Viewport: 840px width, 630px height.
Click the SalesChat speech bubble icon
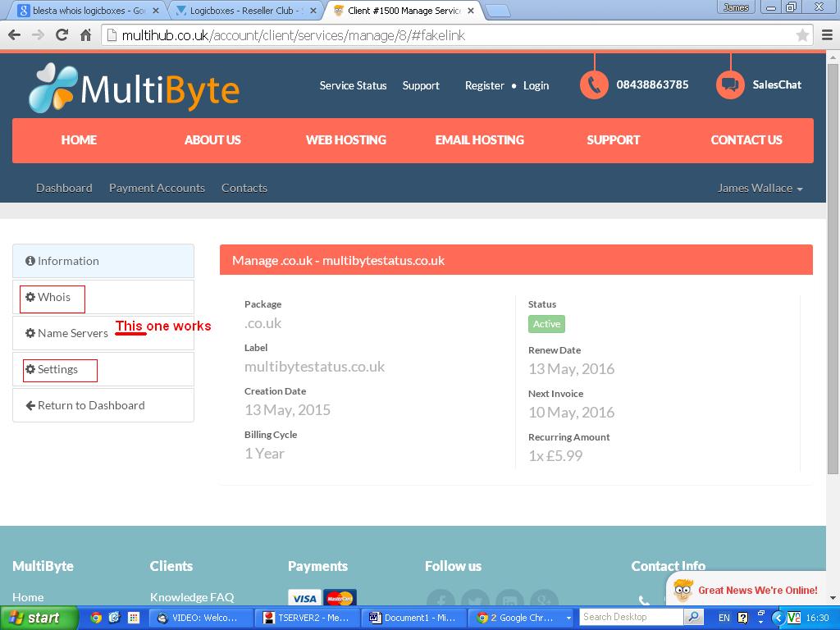[730, 84]
